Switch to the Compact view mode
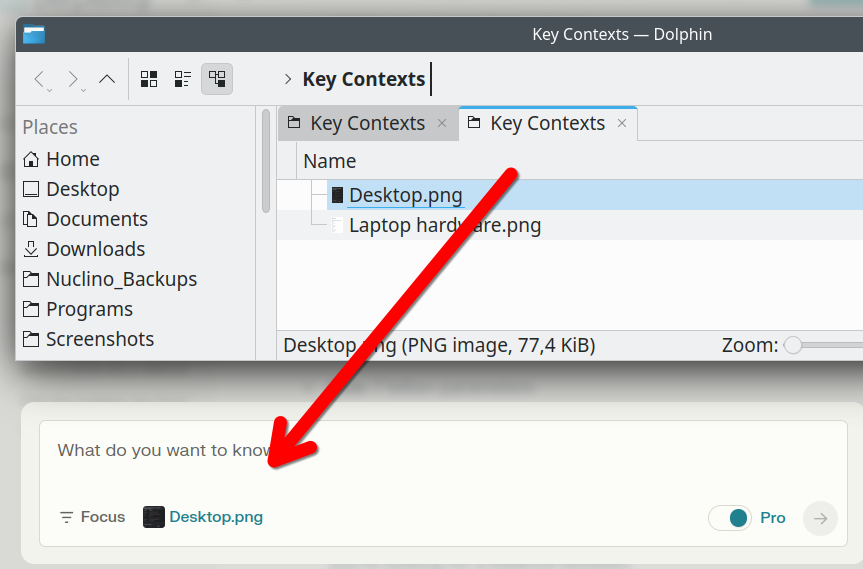Screen dimensions: 863x569 183,79
